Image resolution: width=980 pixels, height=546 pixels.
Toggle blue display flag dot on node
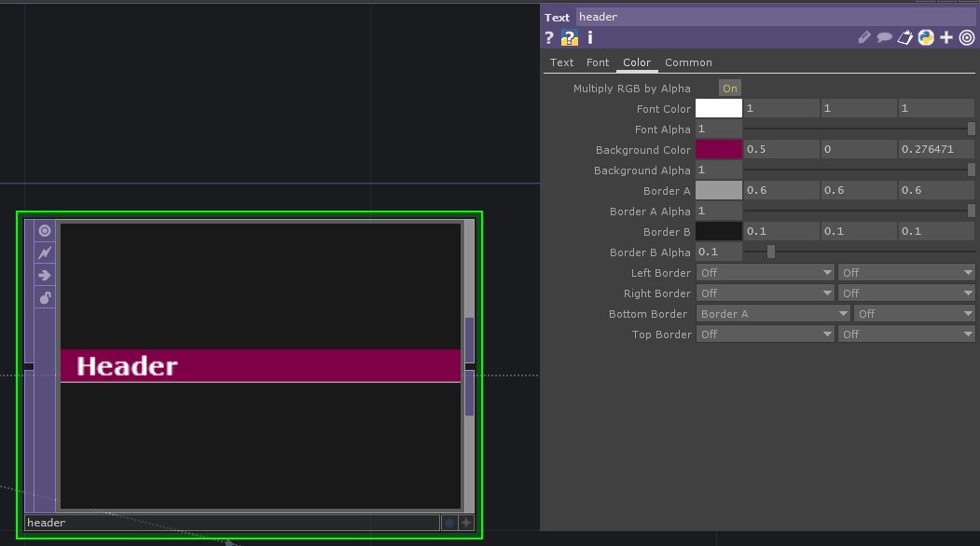tap(449, 523)
